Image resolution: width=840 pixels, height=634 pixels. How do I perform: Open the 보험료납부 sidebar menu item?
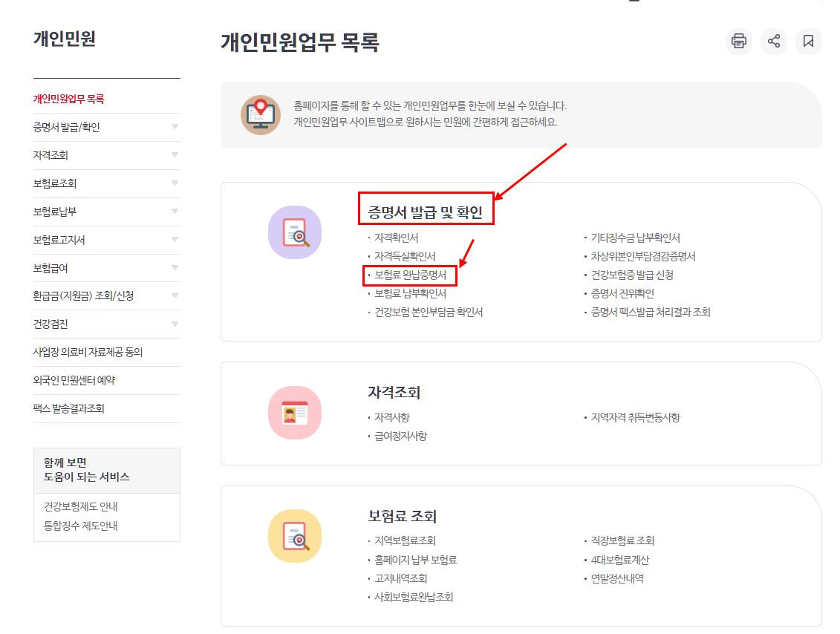click(55, 212)
